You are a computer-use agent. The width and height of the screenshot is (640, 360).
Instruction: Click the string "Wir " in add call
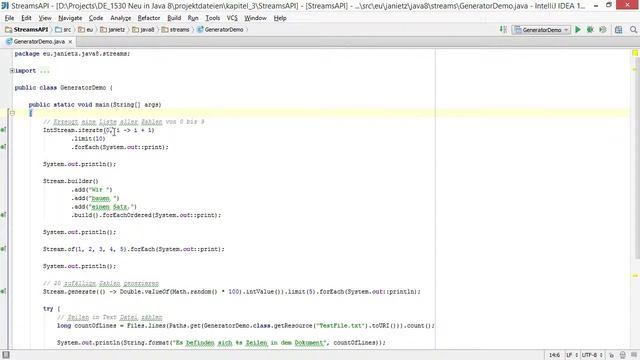[100, 189]
